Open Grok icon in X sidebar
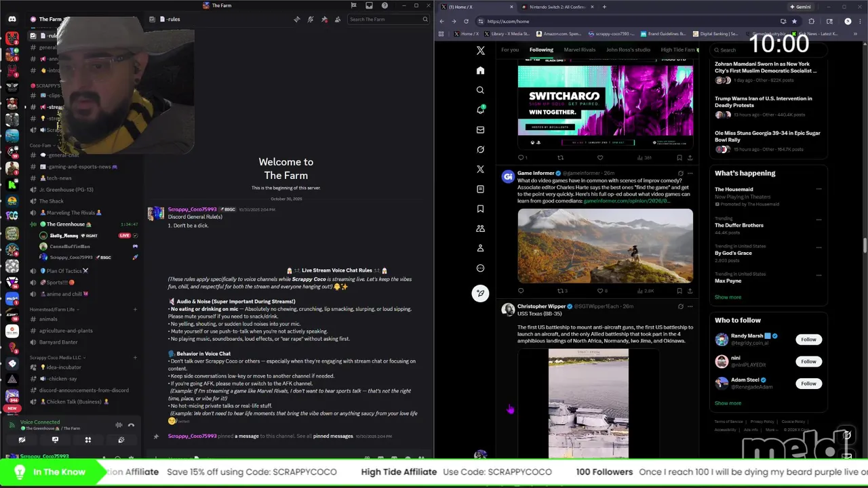Screen dimensions: 868x488 pyautogui.click(x=480, y=149)
